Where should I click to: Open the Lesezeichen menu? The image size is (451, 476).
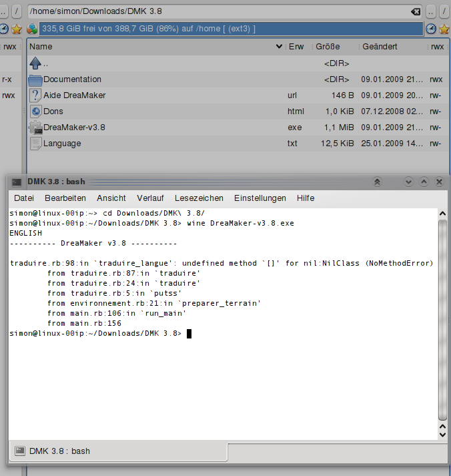199,198
